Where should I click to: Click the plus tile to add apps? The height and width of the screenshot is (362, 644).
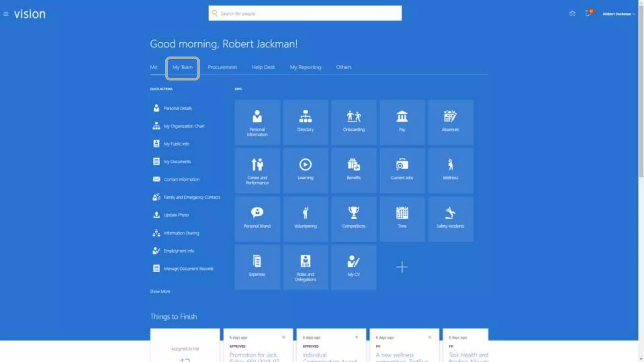point(402,267)
